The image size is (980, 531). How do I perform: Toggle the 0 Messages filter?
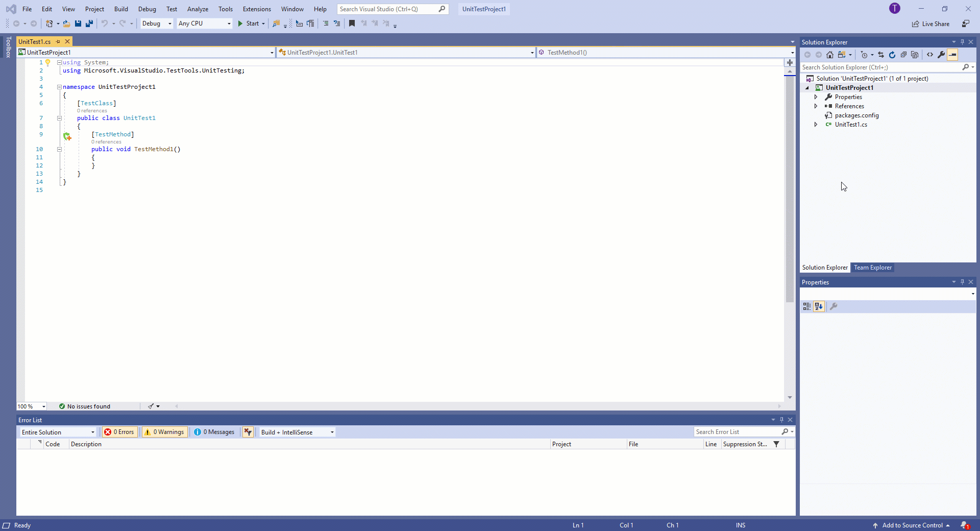pos(214,432)
